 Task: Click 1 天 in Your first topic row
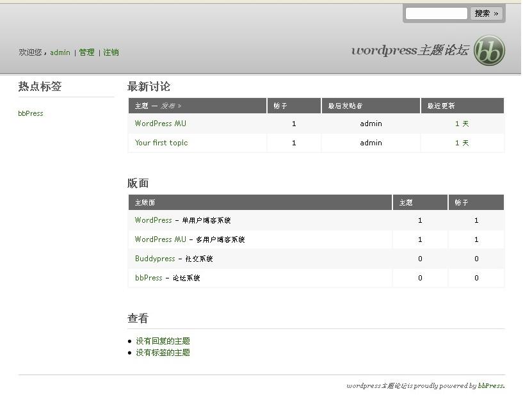[462, 143]
